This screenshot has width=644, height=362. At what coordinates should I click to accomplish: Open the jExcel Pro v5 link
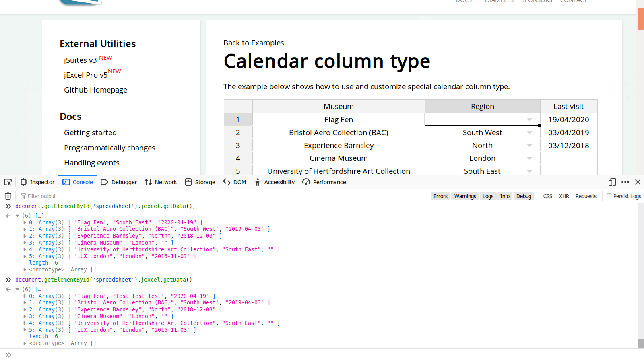pyautogui.click(x=86, y=75)
